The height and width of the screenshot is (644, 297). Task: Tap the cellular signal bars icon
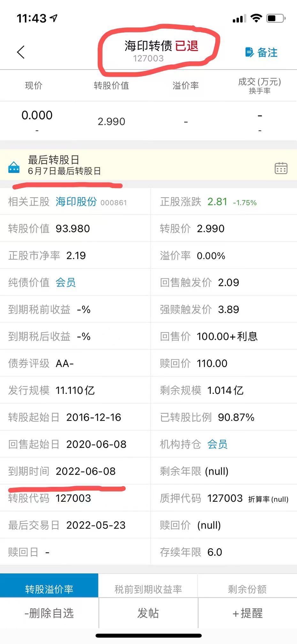pos(239,19)
